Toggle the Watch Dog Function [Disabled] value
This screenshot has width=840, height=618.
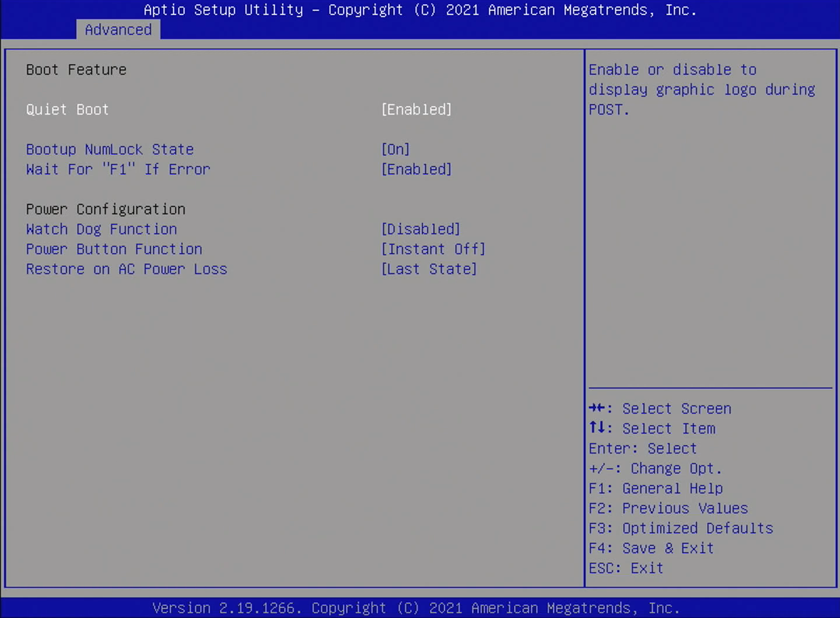point(420,229)
